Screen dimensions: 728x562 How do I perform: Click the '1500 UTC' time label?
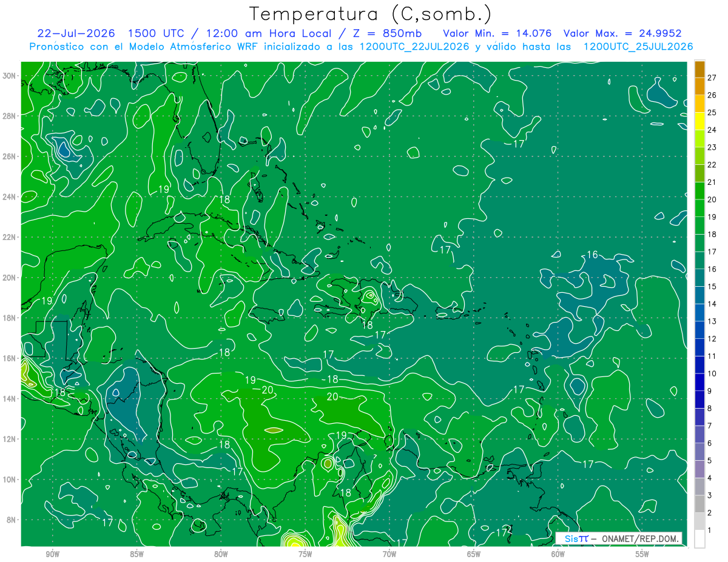tap(155, 33)
